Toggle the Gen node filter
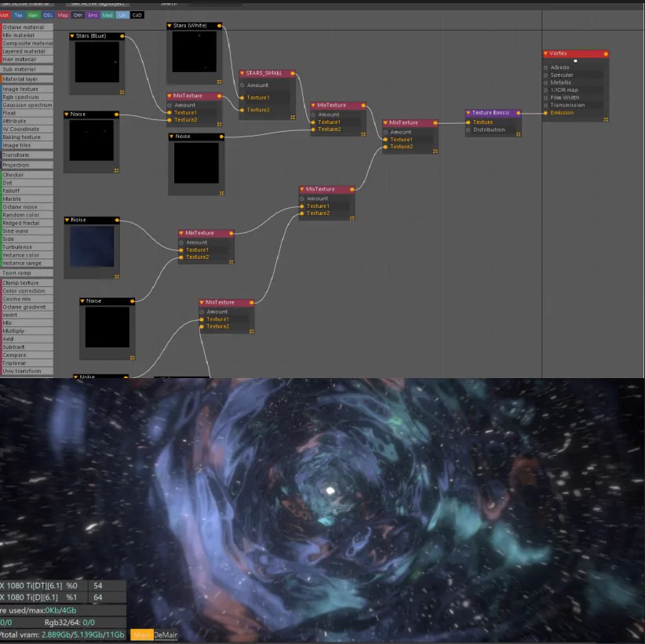Image resolution: width=645 pixels, height=644 pixels. 33,15
